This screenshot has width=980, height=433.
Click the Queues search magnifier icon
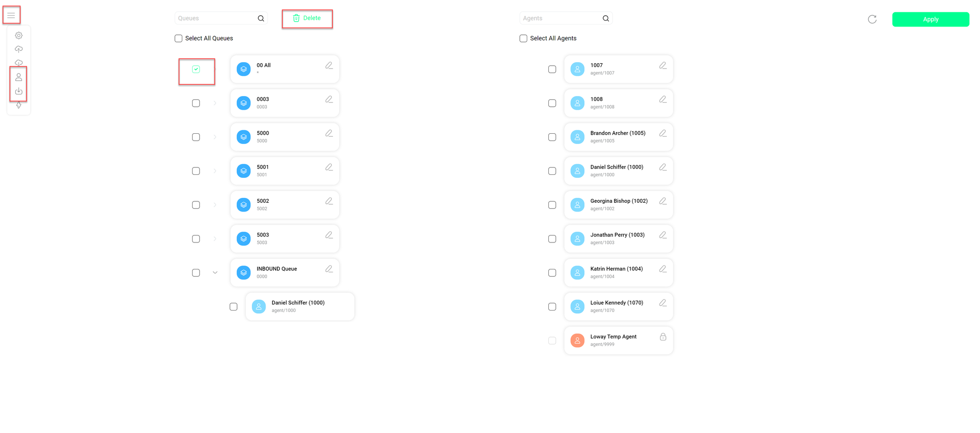tap(261, 19)
